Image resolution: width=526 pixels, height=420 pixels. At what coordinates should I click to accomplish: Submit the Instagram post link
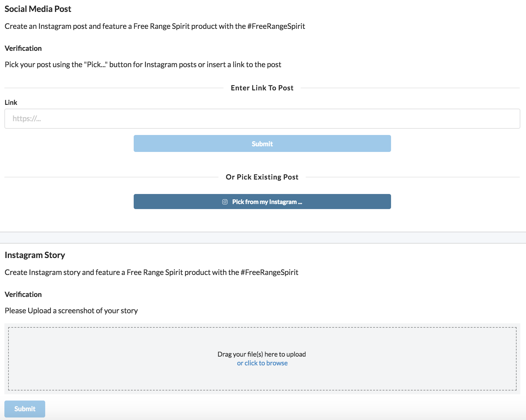(x=262, y=143)
